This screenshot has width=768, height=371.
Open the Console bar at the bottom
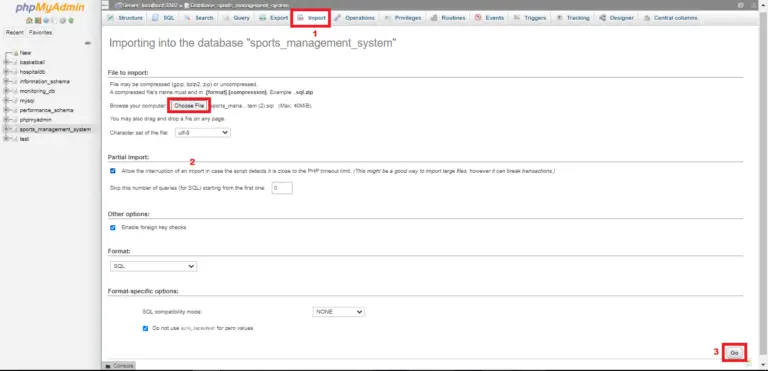tap(118, 366)
